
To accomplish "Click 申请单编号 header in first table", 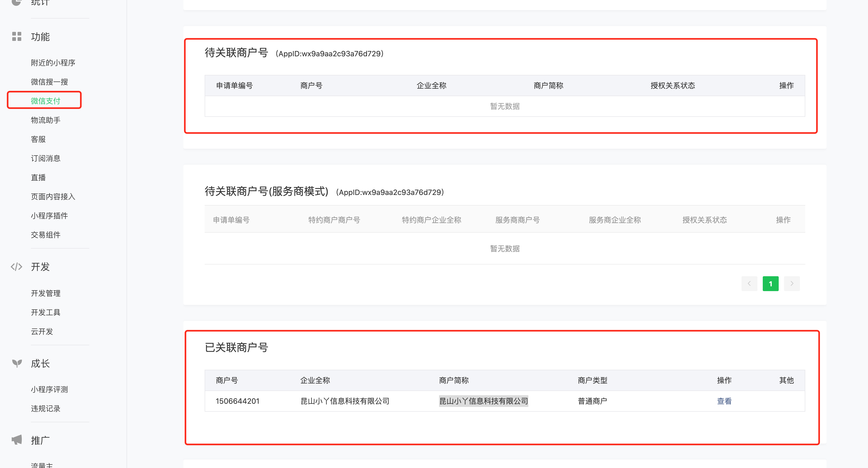I will [x=234, y=86].
